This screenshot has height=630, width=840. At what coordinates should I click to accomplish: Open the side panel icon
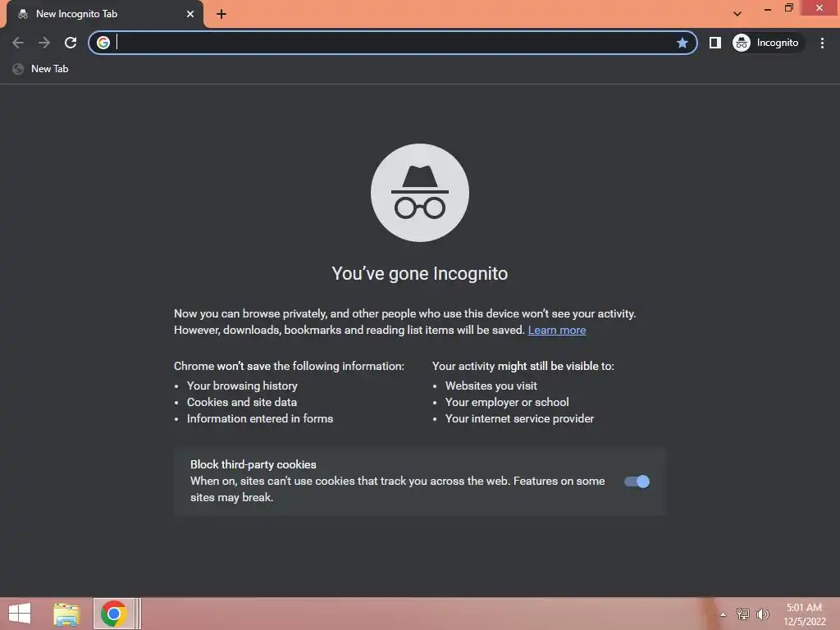pyautogui.click(x=714, y=43)
